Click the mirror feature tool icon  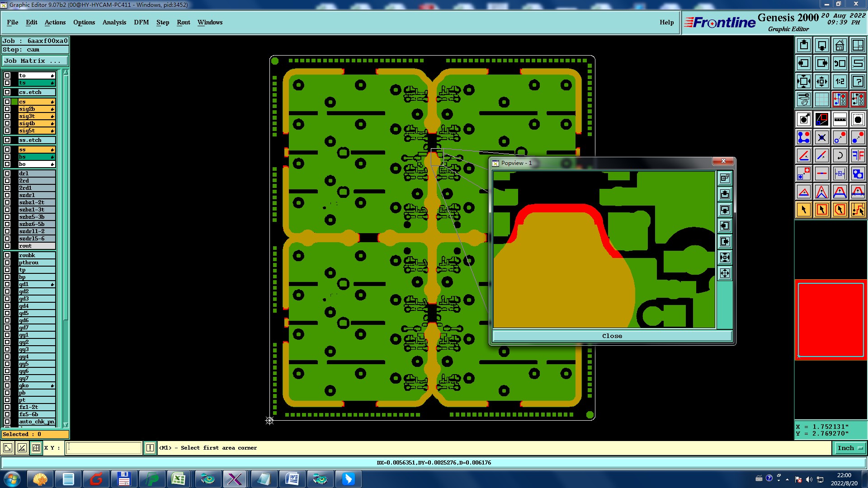858,155
